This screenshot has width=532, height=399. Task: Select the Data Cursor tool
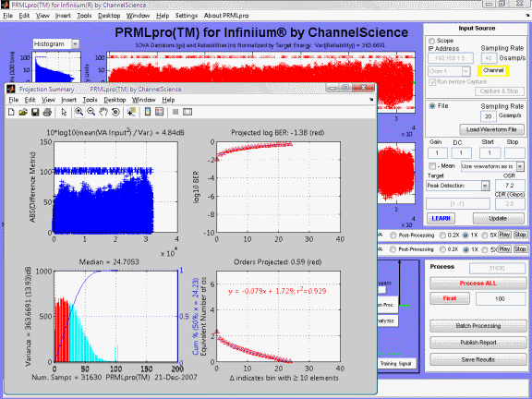(x=131, y=112)
